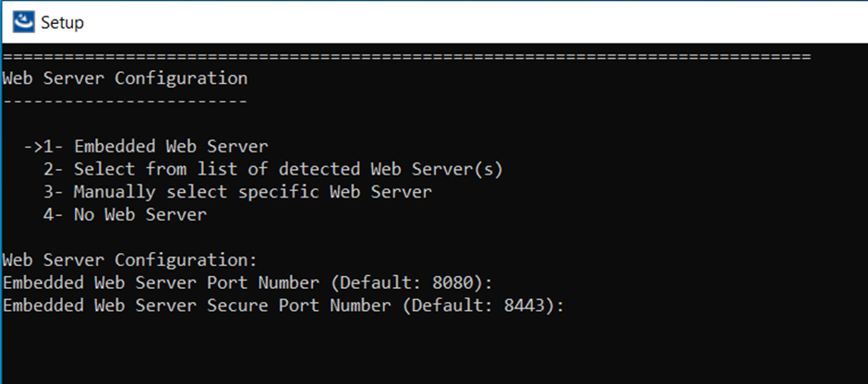
Task: Click the blank console area below the prompts
Action: click(x=434, y=351)
